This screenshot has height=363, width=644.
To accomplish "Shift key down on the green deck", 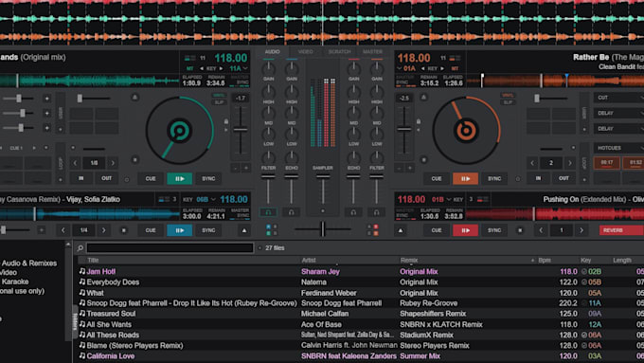I will pyautogui.click(x=202, y=68).
